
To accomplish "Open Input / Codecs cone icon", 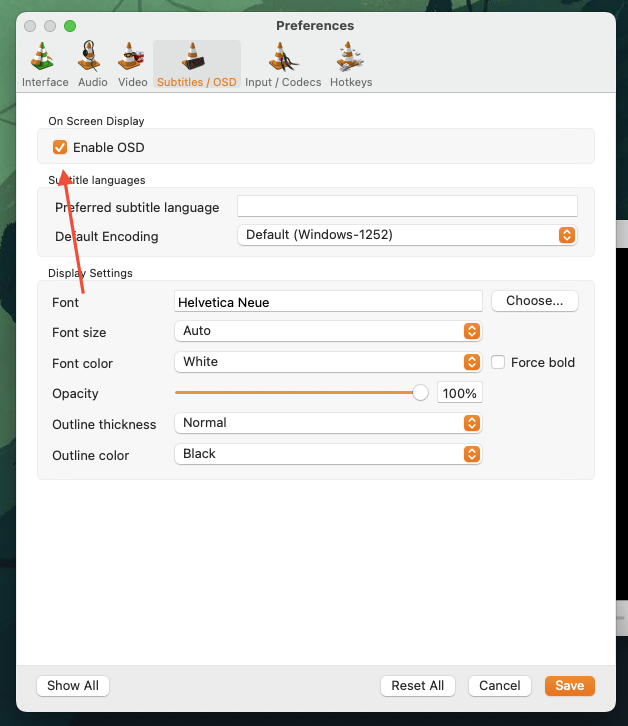I will coord(283,57).
